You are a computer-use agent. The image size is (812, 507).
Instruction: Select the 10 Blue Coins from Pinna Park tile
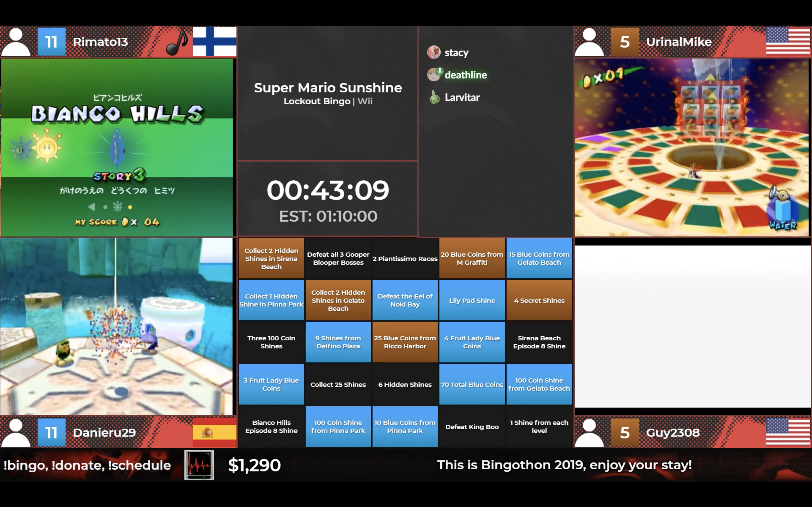click(x=405, y=426)
